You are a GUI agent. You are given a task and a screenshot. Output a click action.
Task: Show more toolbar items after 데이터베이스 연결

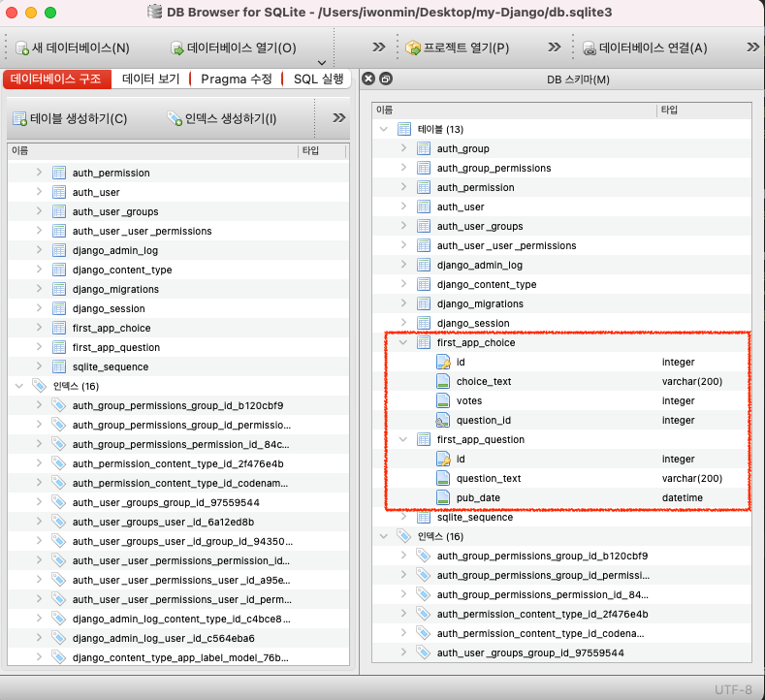[x=752, y=47]
